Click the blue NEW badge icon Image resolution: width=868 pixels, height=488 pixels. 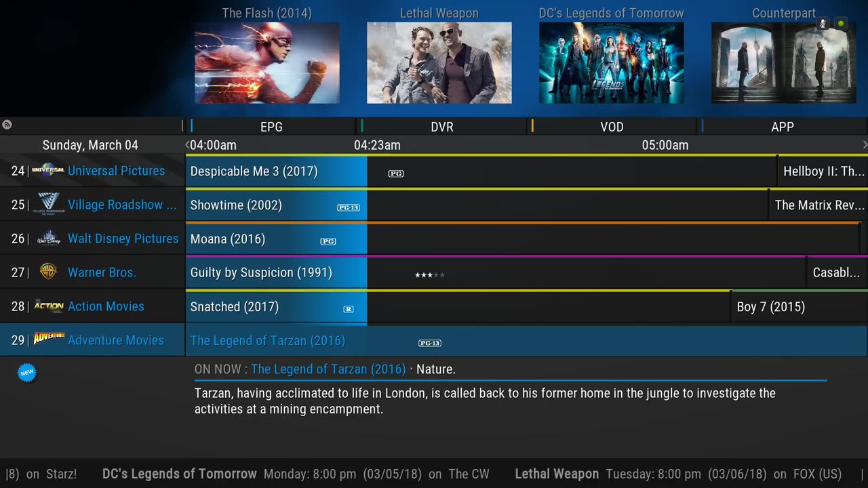pos(26,372)
